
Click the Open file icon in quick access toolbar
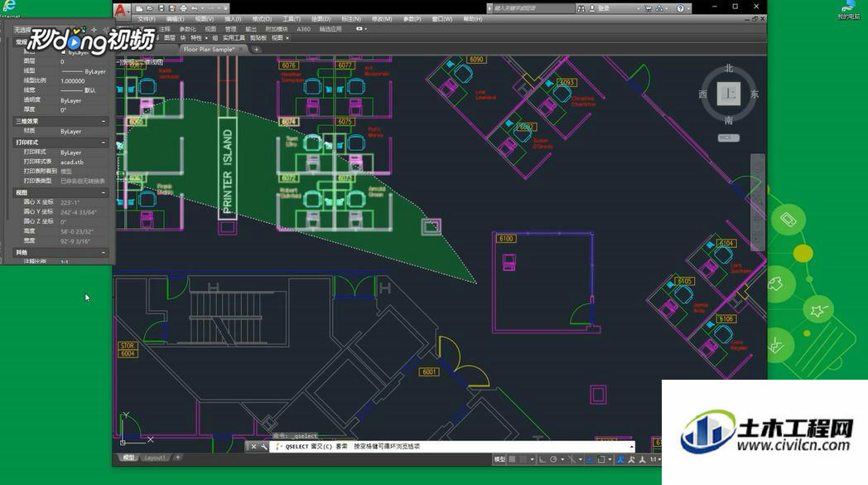coord(150,8)
